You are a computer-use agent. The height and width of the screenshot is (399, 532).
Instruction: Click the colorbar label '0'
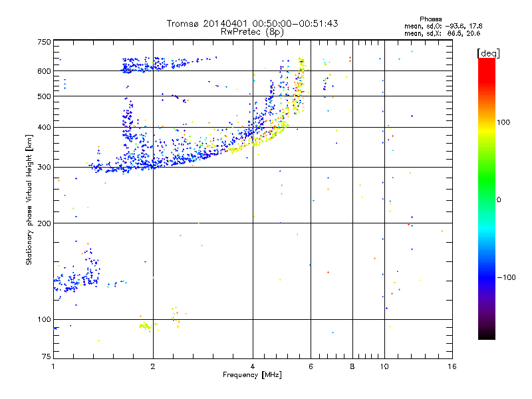[499, 200]
